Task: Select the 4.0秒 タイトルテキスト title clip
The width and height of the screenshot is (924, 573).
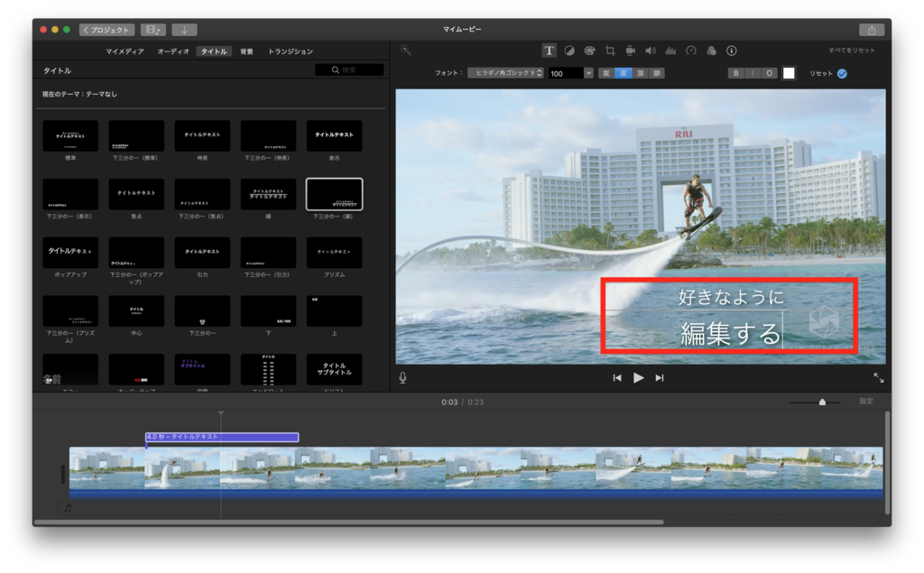Action: pyautogui.click(x=222, y=437)
